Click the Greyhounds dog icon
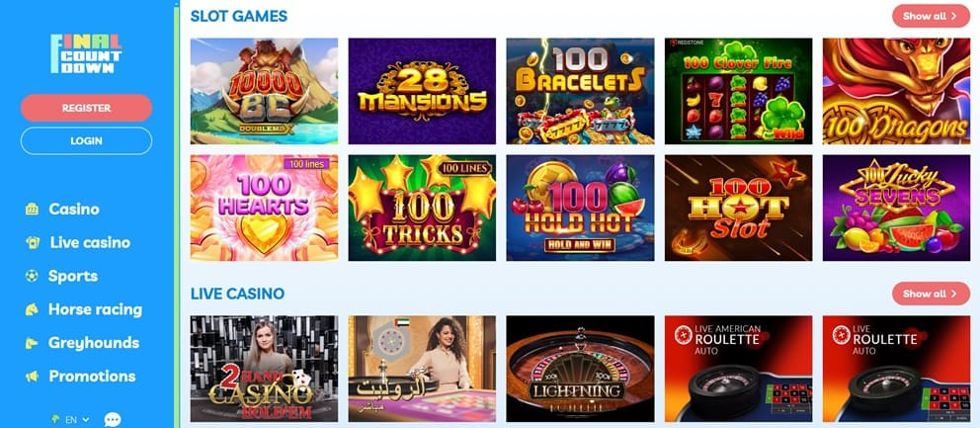Image resolution: width=980 pixels, height=428 pixels. 32,343
